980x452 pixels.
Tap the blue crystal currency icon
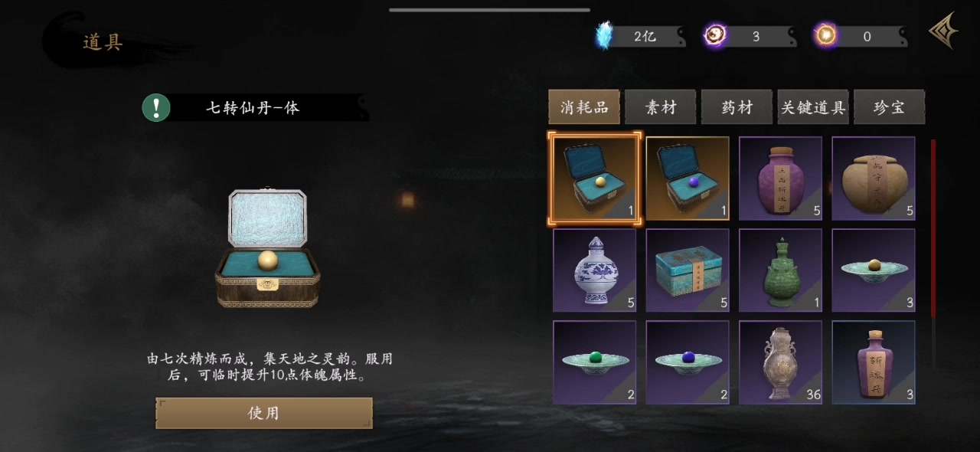(605, 36)
